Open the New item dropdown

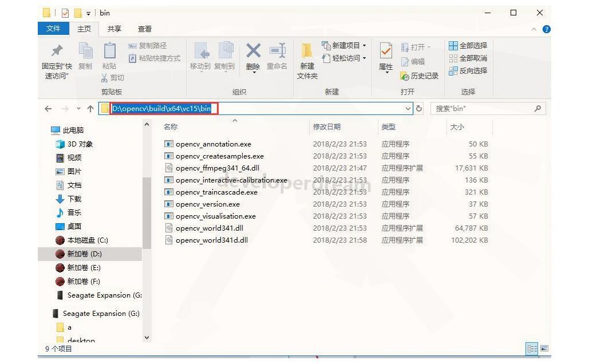point(343,45)
